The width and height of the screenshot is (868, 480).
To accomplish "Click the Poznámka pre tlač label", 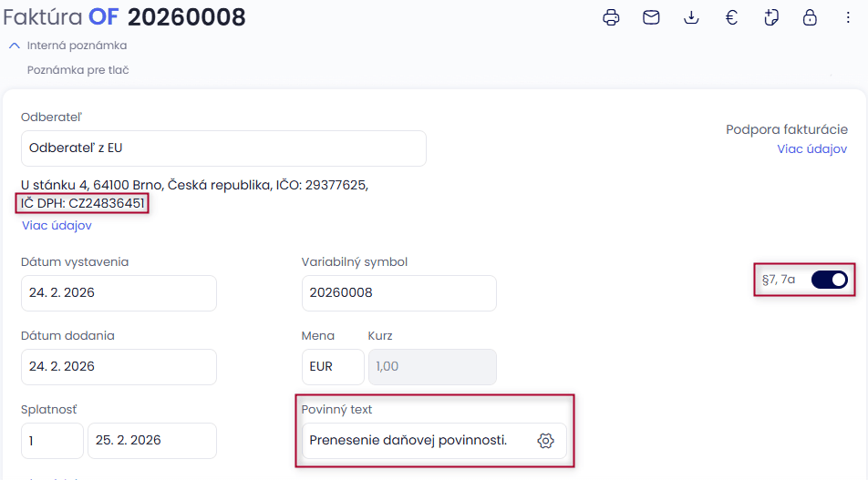I will click(77, 70).
